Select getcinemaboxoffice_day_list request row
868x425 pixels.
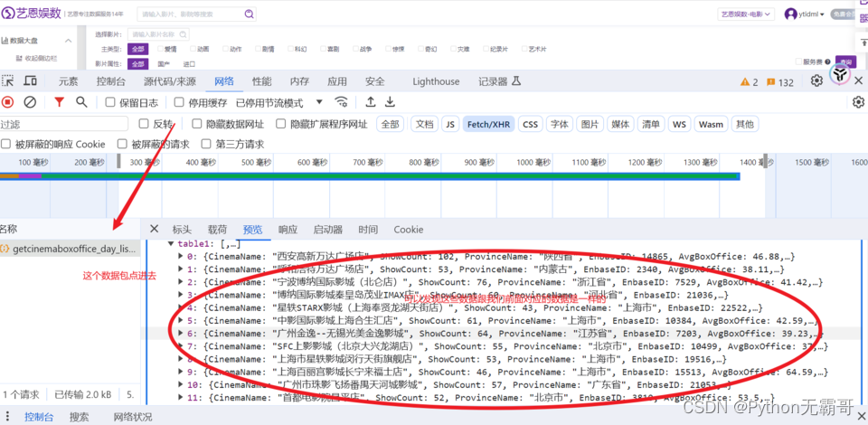70,249
